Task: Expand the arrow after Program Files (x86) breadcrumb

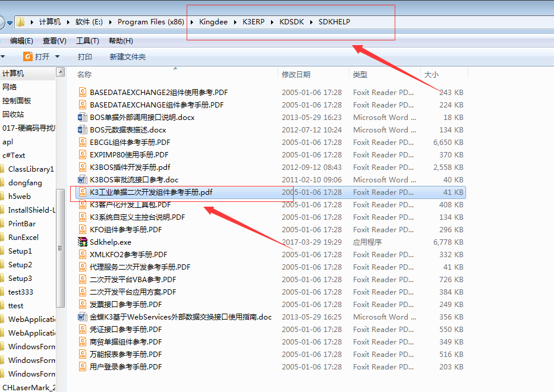Action: 192,22
